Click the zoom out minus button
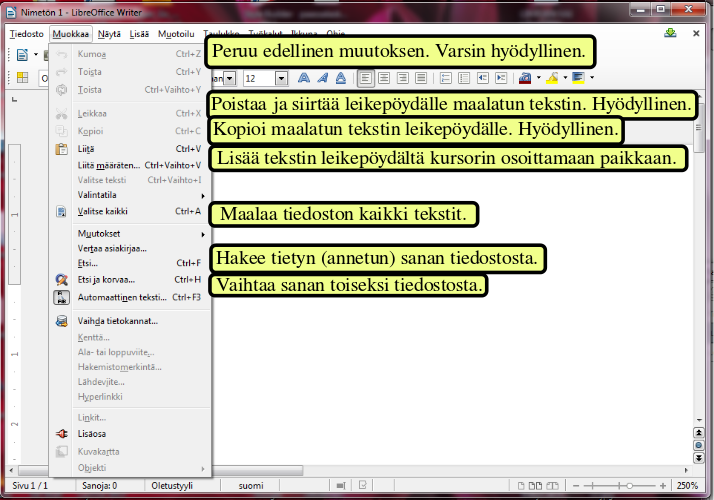Viewport: 714px width, 500px height. [576, 486]
